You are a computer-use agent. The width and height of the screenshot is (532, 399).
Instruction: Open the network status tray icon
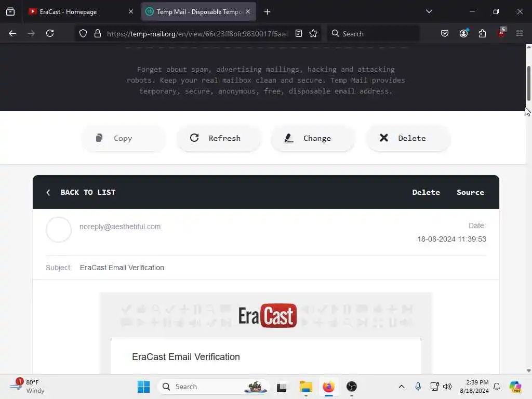[434, 387]
